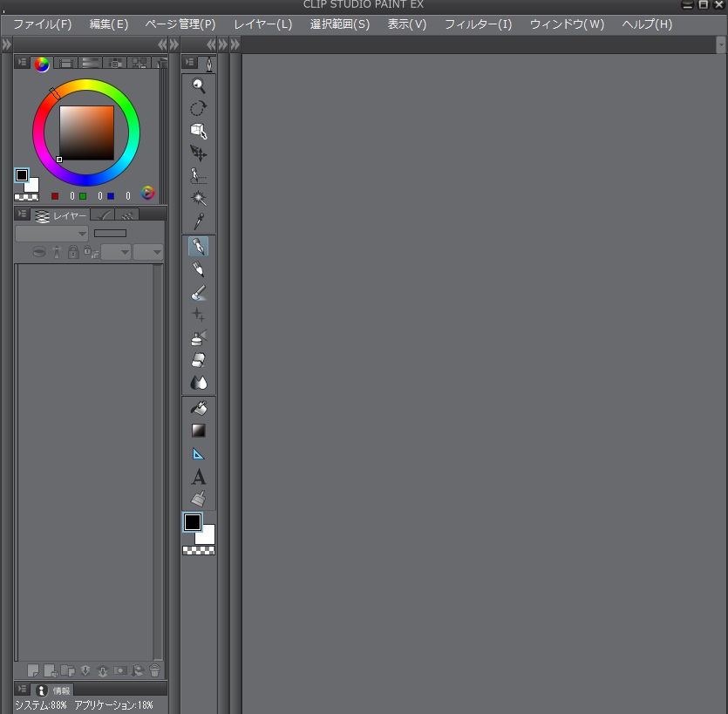Open the ファイル(F) menu
Screen dimensions: 728x714
point(42,24)
